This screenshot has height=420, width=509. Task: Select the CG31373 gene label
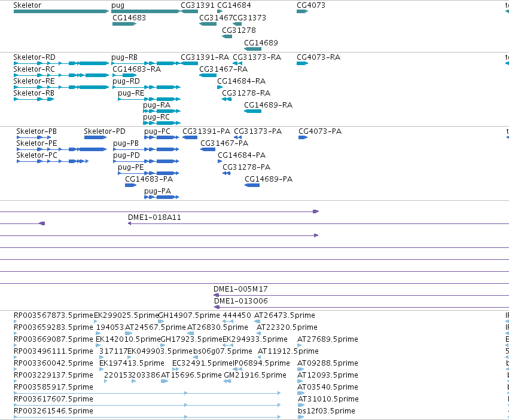(x=249, y=17)
